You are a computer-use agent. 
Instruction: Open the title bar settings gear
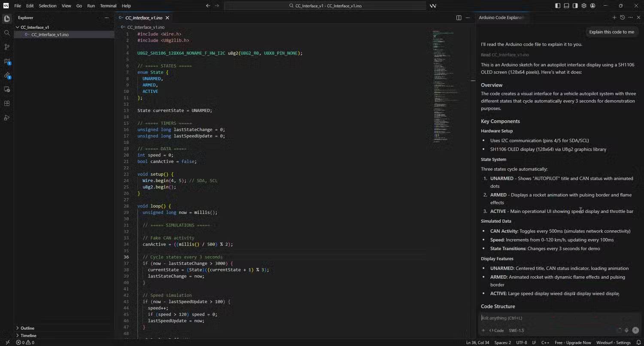584,6
